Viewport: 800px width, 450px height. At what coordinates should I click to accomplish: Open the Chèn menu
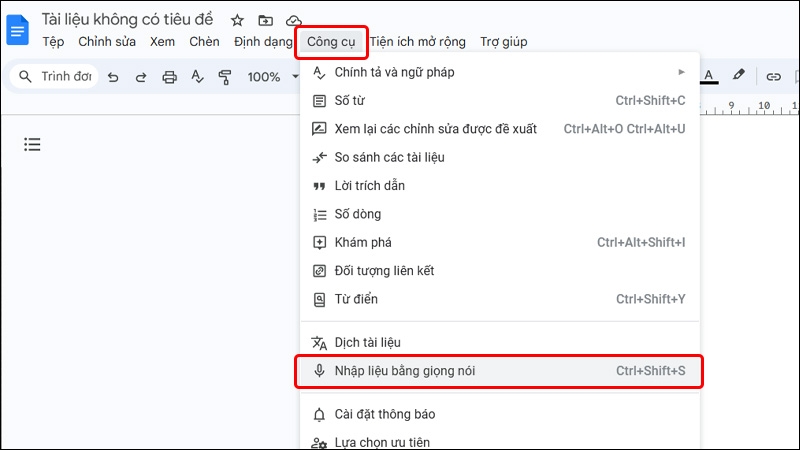pos(204,42)
